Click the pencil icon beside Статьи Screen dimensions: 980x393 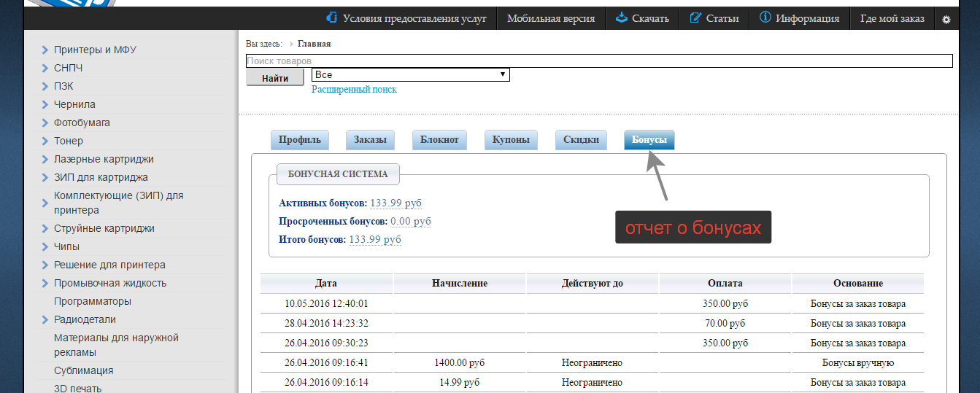[695, 18]
